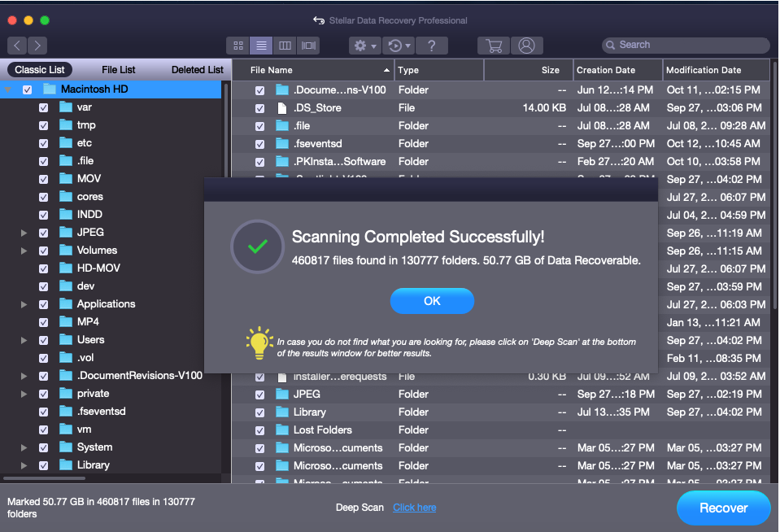Sort by the File Name column header

[x=313, y=70]
